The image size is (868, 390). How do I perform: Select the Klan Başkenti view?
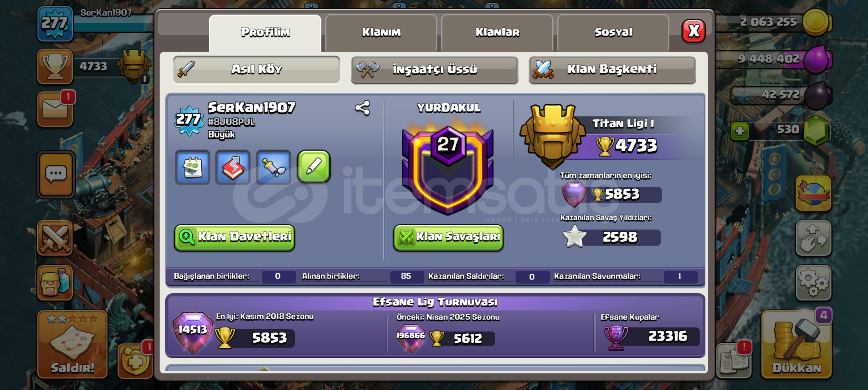tap(612, 69)
